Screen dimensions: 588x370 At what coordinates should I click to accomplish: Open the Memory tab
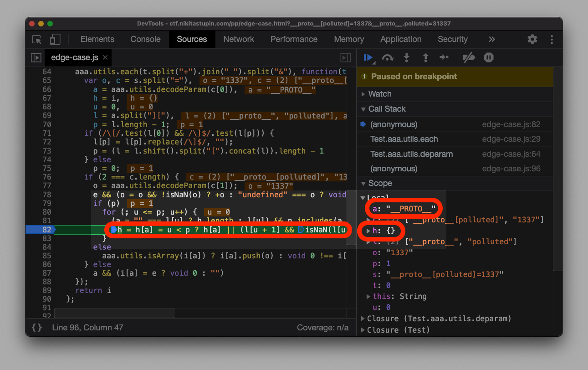click(349, 39)
